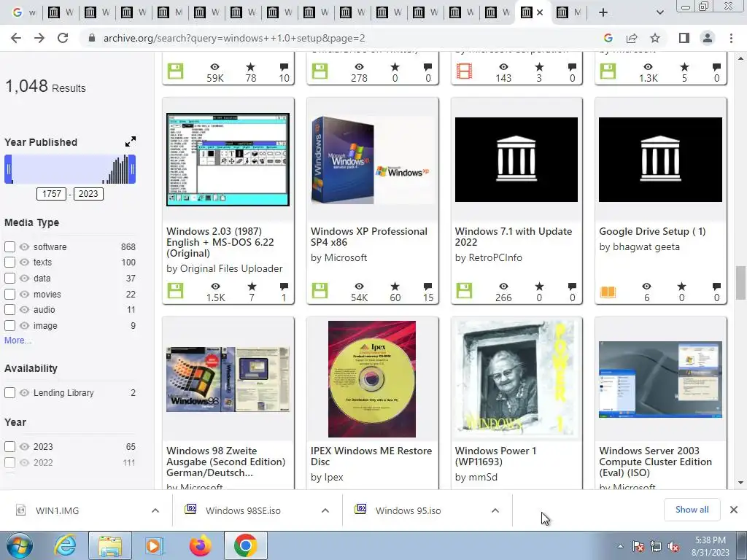Open the browser side panel
Viewport: 747px width, 560px height.
pos(684,38)
